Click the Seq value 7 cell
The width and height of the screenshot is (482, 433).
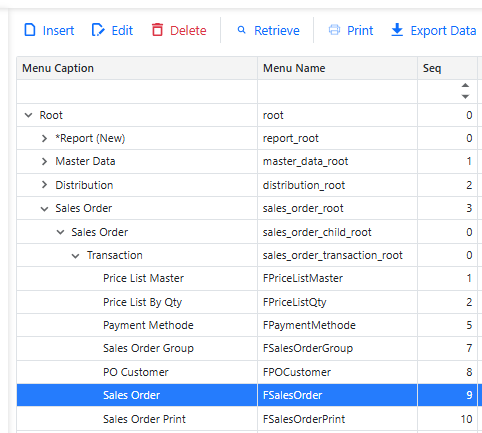[x=447, y=348]
